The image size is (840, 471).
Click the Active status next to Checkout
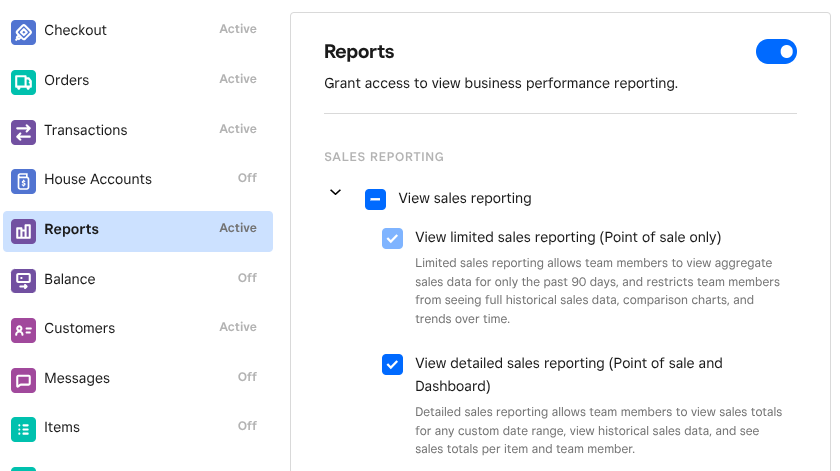tap(238, 29)
